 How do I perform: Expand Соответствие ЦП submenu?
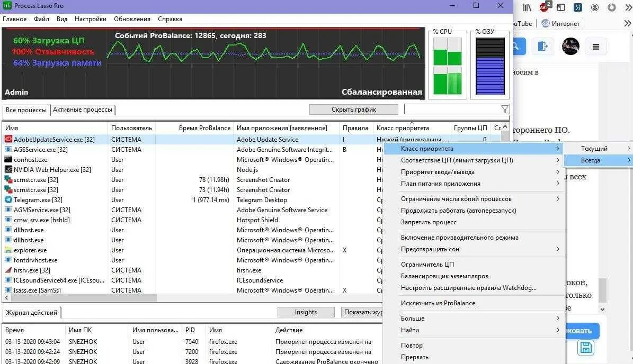[x=474, y=160]
